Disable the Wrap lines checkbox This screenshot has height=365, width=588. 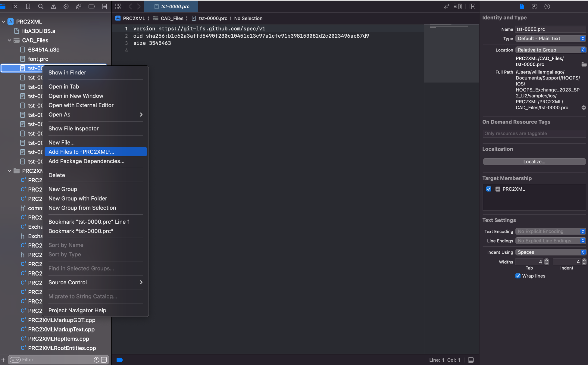(518, 276)
